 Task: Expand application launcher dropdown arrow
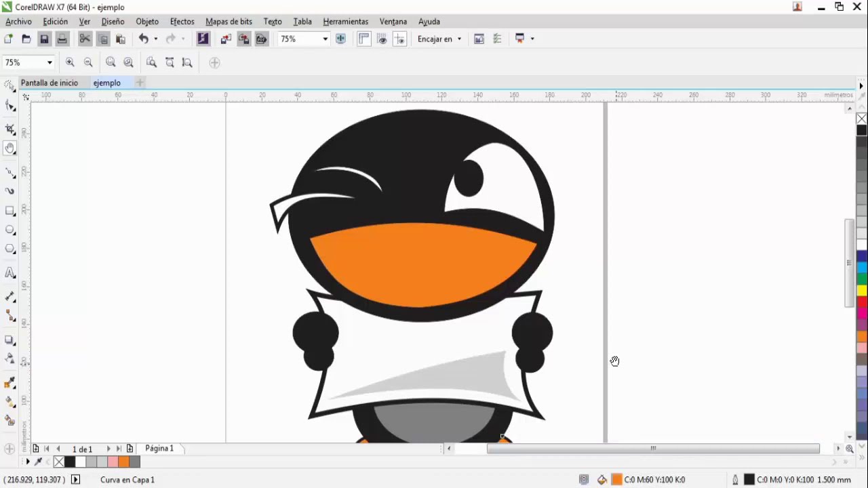point(532,39)
